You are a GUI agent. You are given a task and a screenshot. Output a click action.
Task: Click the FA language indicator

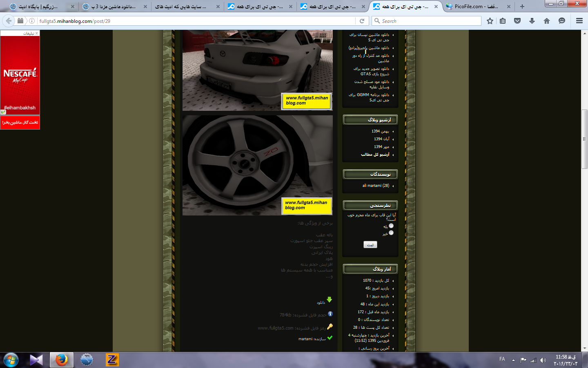pyautogui.click(x=502, y=359)
